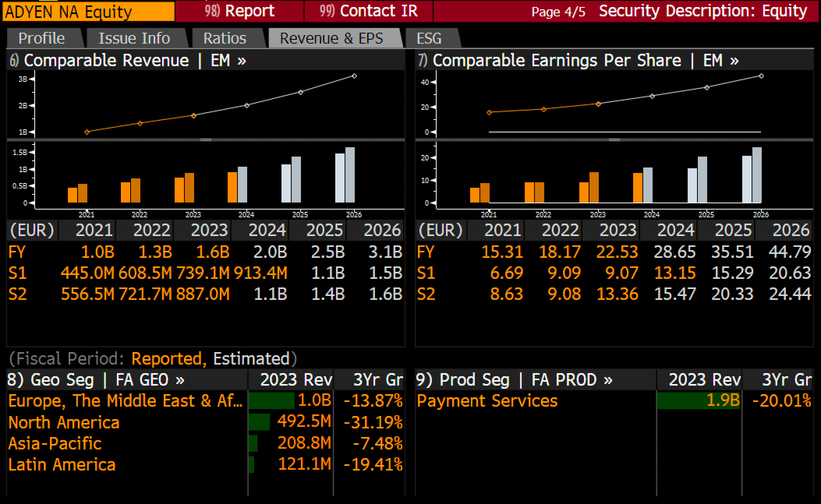
Task: Click the FY 2023 revenue value 1.6B
Action: point(212,252)
